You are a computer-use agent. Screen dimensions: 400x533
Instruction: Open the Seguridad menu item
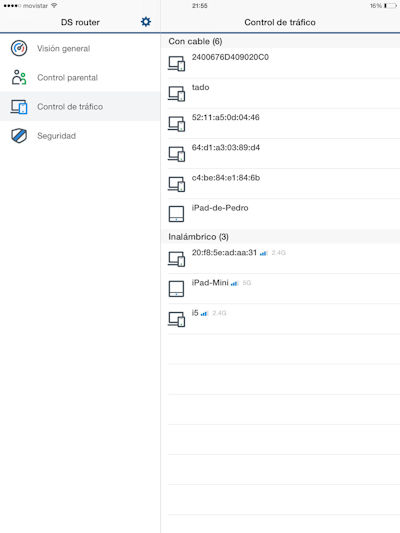coord(80,136)
